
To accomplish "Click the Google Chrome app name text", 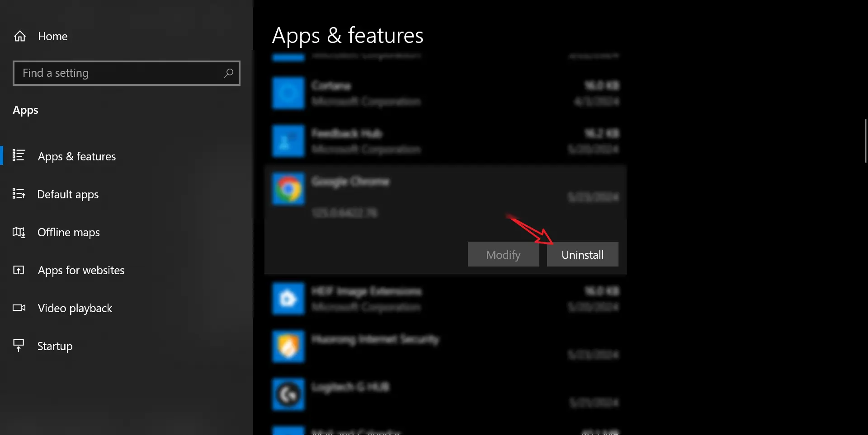I will pos(350,182).
